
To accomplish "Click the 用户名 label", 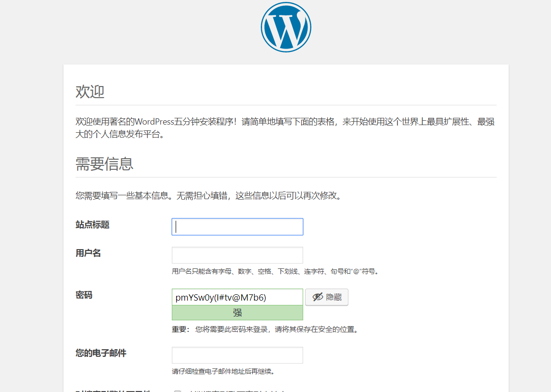I will [x=88, y=253].
